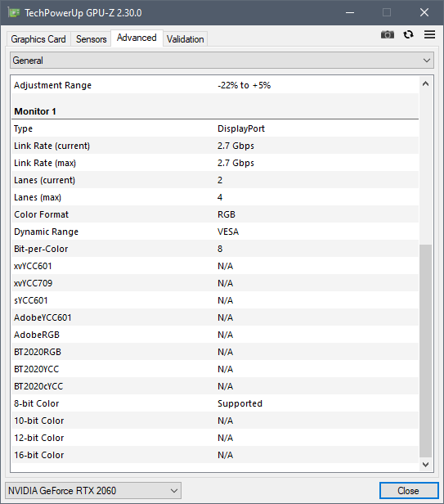Click the GPU-Z app icon in title bar
Screen dimensions: 444x504
[x=14, y=13]
